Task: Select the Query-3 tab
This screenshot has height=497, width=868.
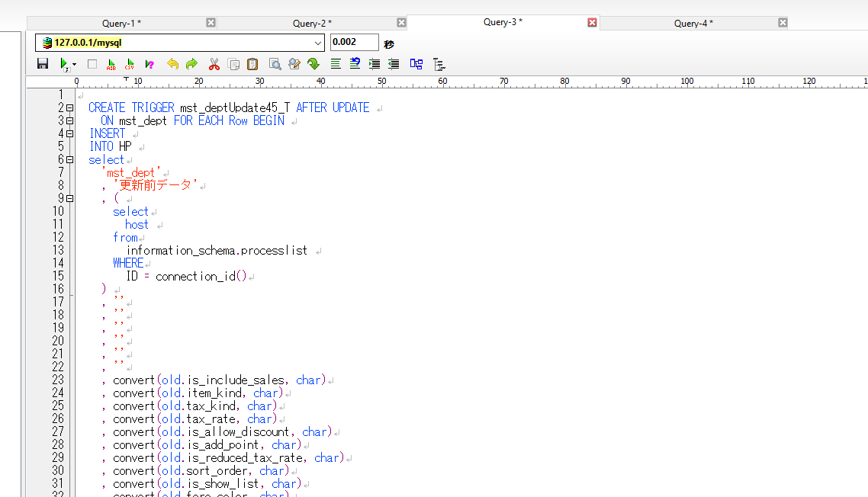Action: click(x=503, y=22)
